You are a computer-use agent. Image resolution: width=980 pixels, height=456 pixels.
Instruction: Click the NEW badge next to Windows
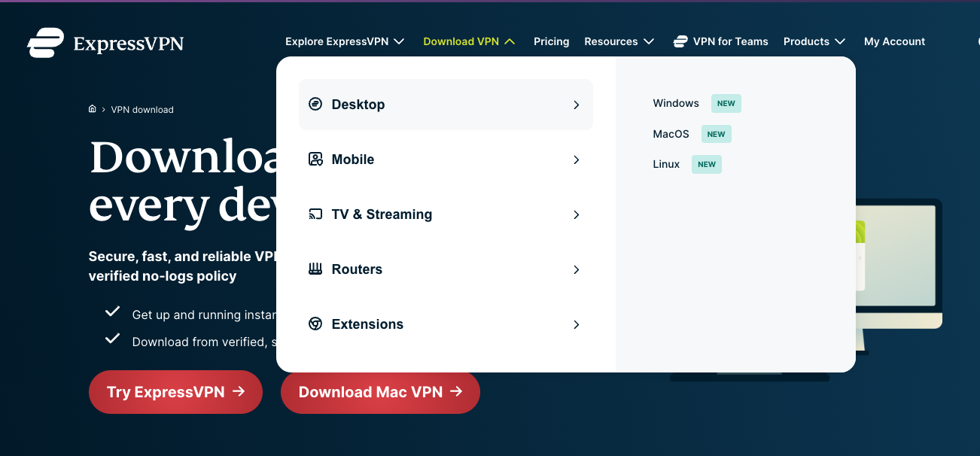pyautogui.click(x=726, y=104)
